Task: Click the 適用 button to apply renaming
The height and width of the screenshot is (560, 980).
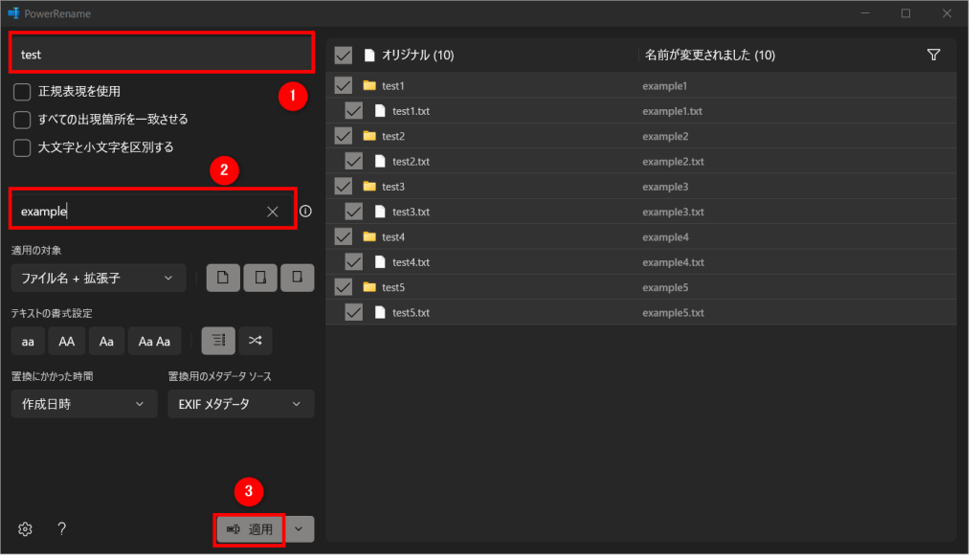Action: click(249, 528)
